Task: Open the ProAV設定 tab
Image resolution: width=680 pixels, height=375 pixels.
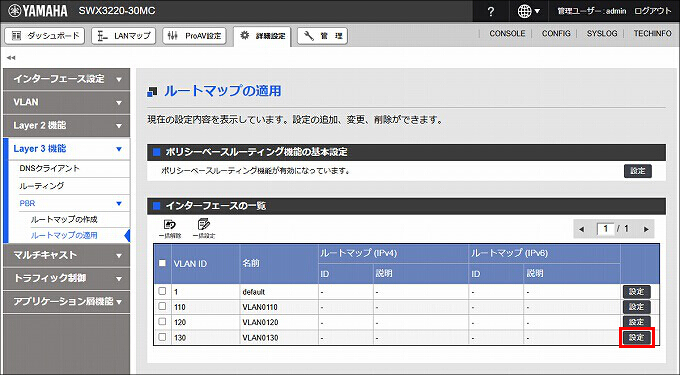Action: click(x=195, y=36)
